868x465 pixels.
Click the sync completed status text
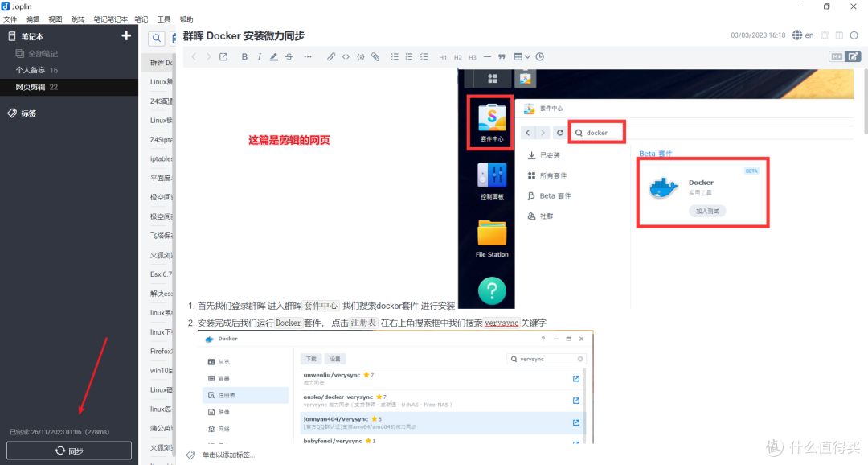(x=59, y=432)
